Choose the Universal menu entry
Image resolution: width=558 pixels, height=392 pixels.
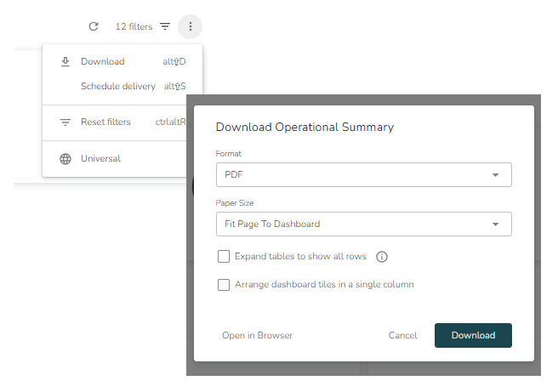[100, 159]
